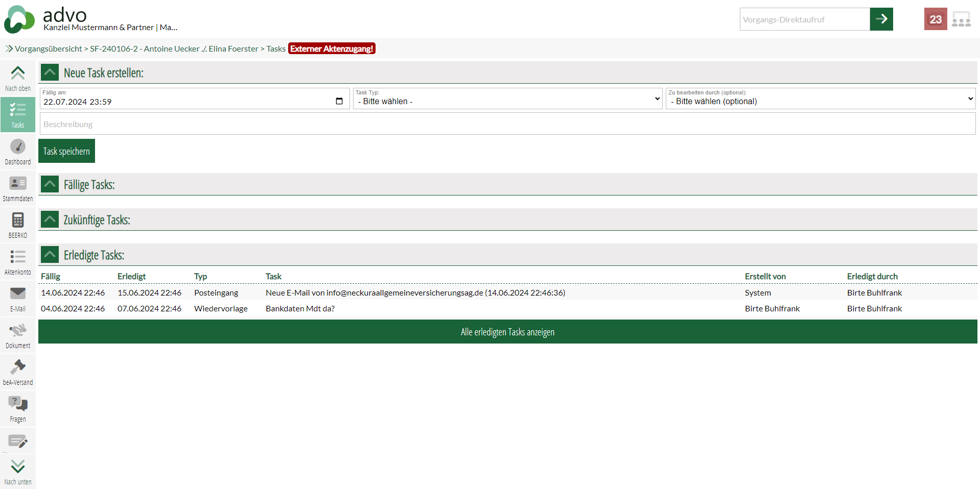
Task: Open the E-Mail sidebar icon
Action: point(18,299)
